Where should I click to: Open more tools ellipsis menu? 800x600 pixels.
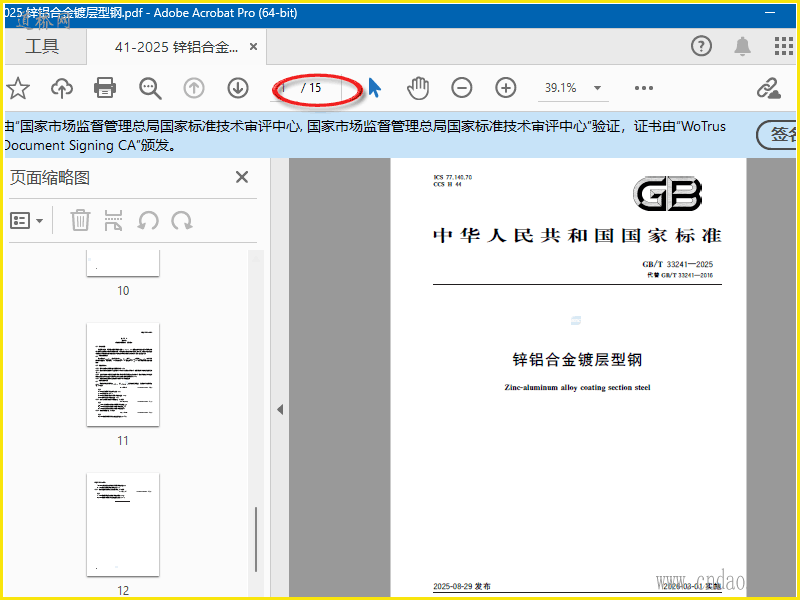[x=644, y=88]
